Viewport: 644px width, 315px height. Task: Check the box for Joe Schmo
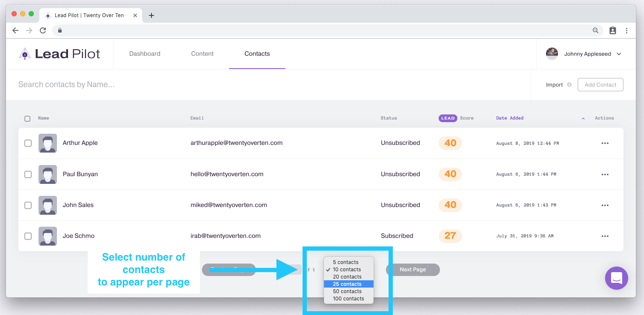(28, 236)
